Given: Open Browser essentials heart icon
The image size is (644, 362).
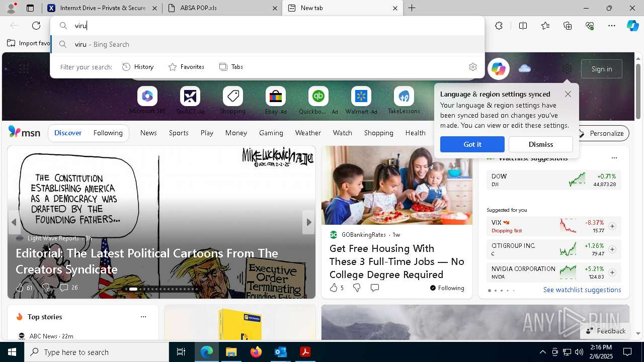Looking at the screenshot, I should (x=590, y=26).
